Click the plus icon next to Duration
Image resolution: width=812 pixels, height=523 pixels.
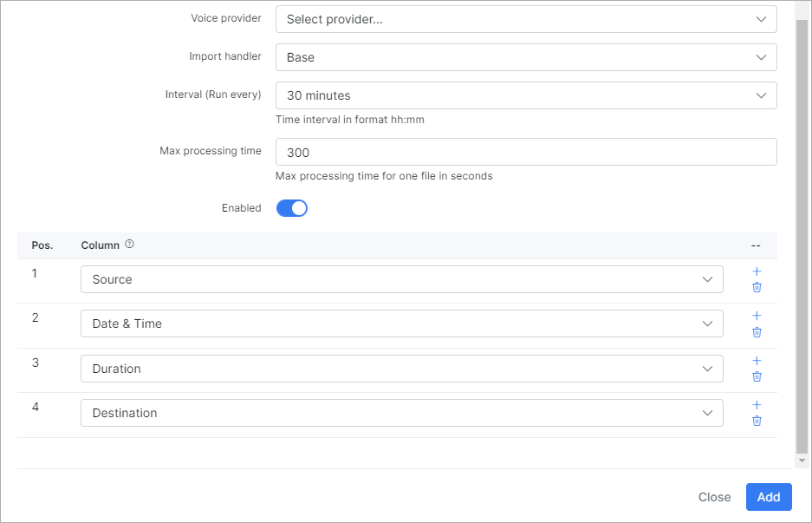coord(756,361)
